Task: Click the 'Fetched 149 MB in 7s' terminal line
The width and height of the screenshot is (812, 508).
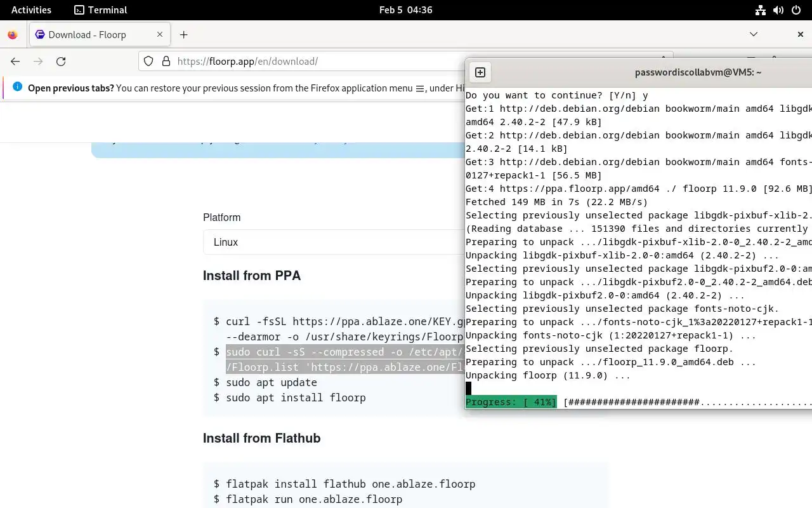Action: pyautogui.click(x=557, y=202)
